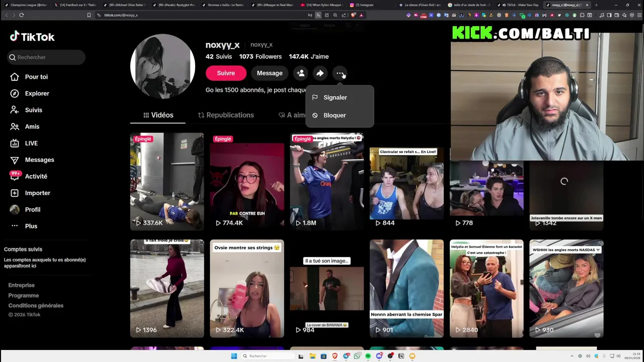Image resolution: width=644 pixels, height=362 pixels.
Task: Click the tiktok.com/@noxyy_x address bar
Action: click(x=201, y=15)
